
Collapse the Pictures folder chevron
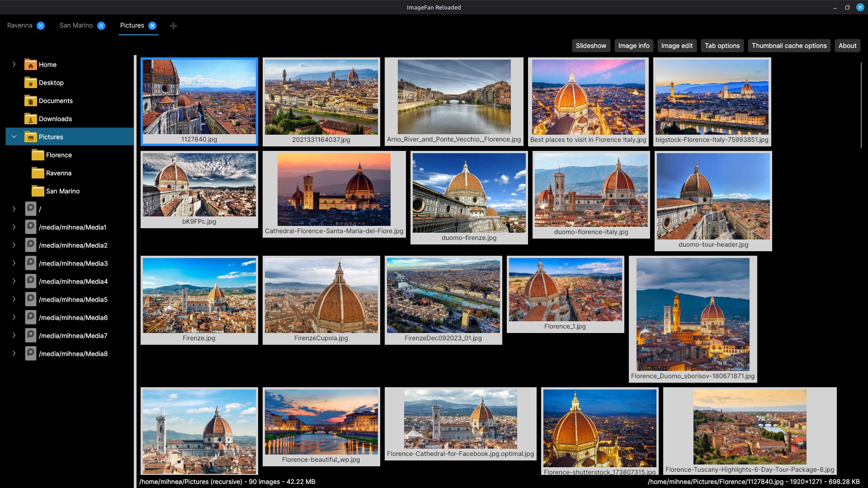click(14, 137)
